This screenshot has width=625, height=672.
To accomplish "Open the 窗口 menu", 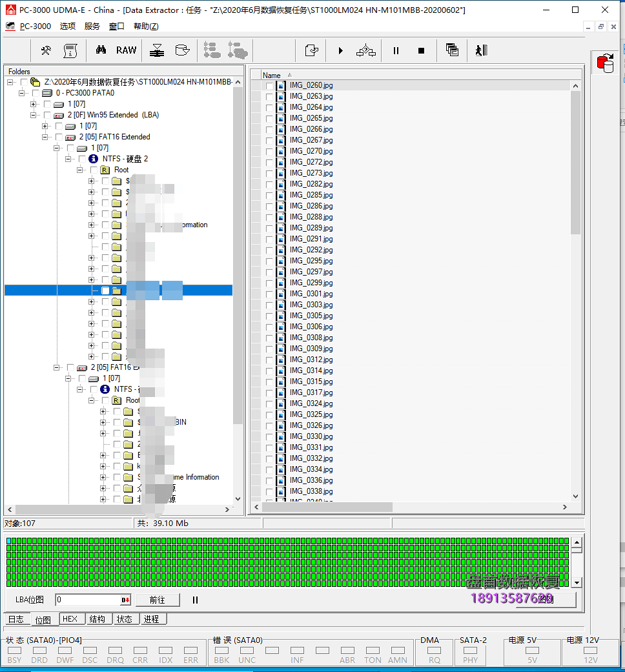I will pos(117,26).
